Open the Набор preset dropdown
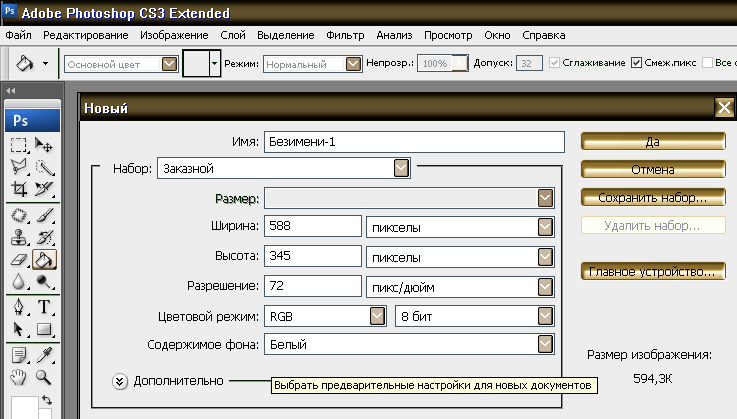This screenshot has height=419, width=737. [401, 168]
